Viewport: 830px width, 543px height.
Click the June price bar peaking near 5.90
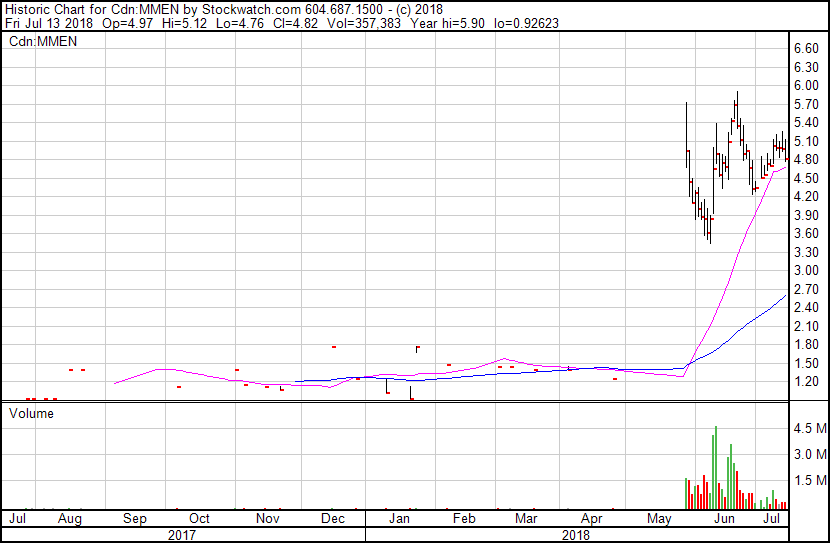[x=736, y=111]
